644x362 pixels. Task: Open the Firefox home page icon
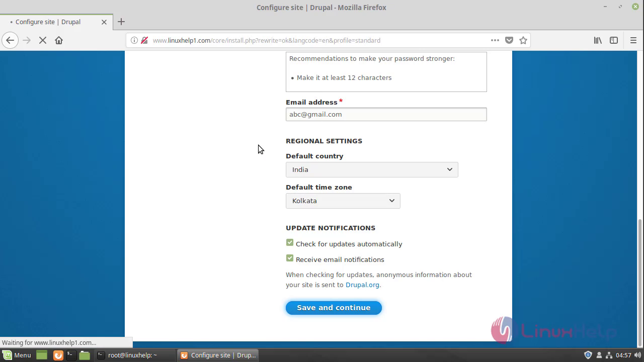point(59,40)
